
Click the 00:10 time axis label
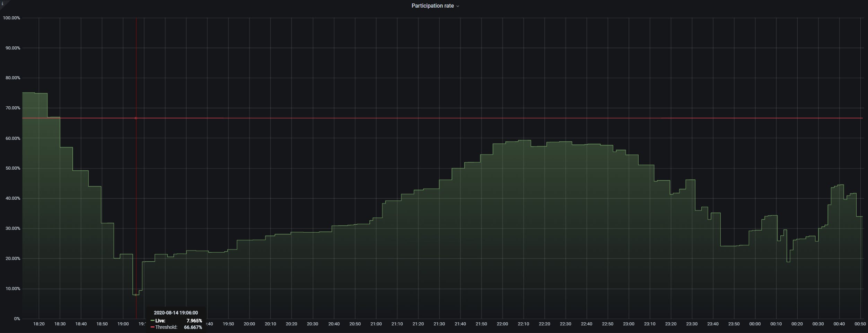[776, 324]
